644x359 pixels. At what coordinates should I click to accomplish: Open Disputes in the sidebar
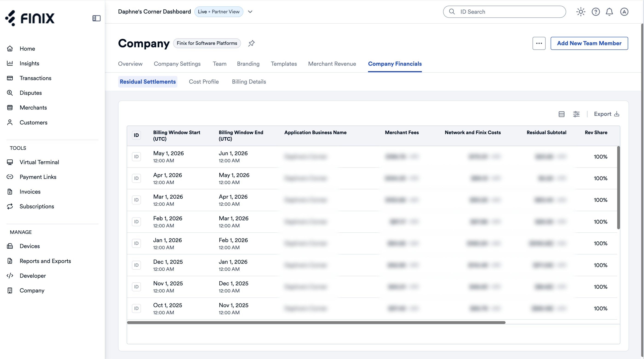pyautogui.click(x=31, y=93)
